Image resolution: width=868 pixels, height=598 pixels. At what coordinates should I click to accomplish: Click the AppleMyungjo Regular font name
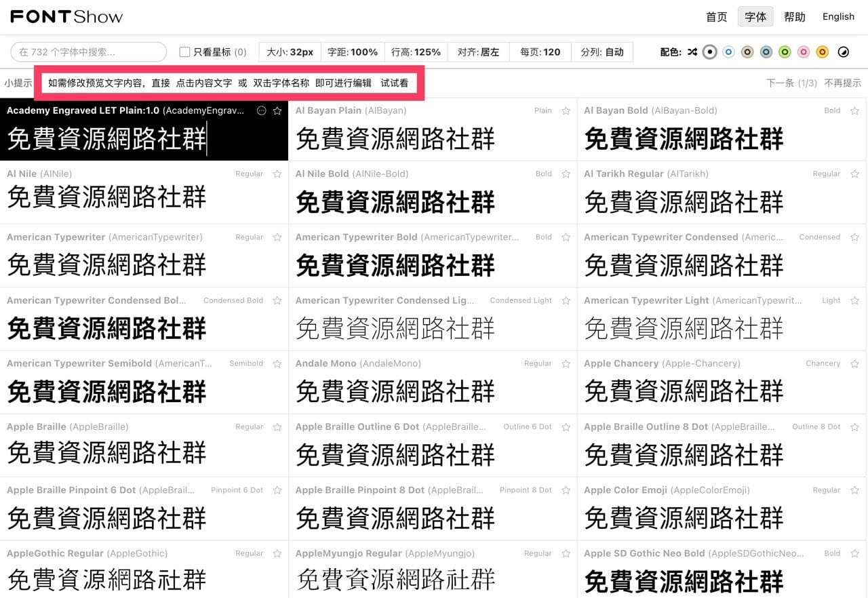coord(385,554)
